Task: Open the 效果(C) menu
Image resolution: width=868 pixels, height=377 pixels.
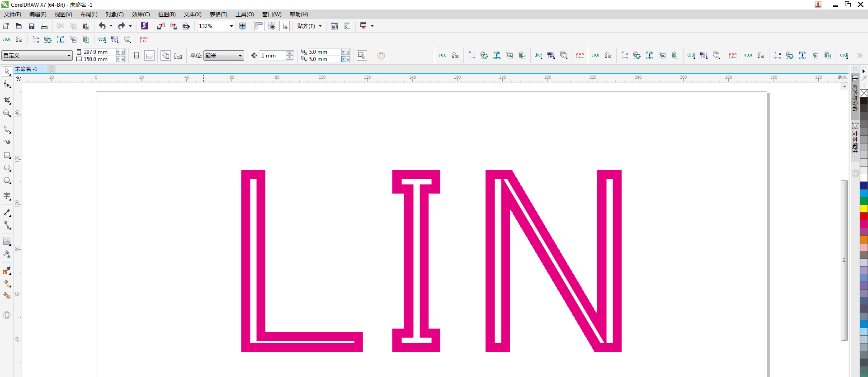Action: tap(141, 14)
